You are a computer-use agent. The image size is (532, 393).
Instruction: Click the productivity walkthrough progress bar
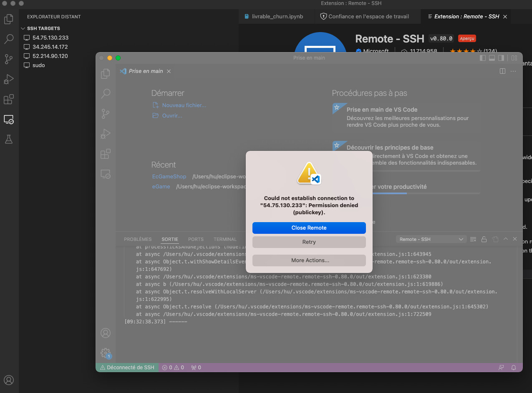click(x=406, y=193)
